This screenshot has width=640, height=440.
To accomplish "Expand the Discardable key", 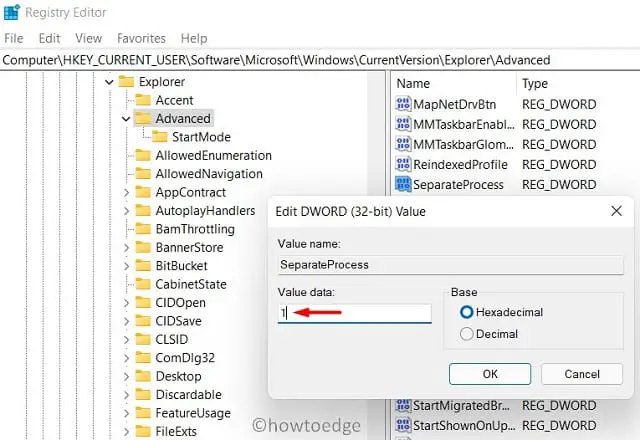I will [x=126, y=394].
